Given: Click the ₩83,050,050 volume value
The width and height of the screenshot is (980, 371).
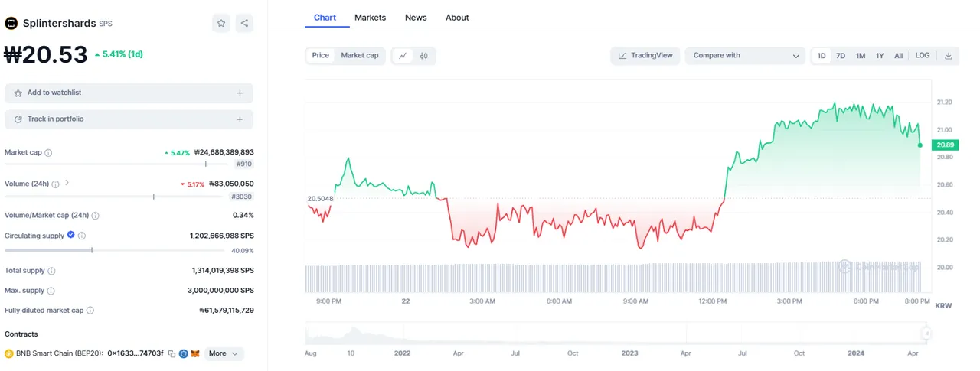Looking at the screenshot, I should pyautogui.click(x=231, y=184).
